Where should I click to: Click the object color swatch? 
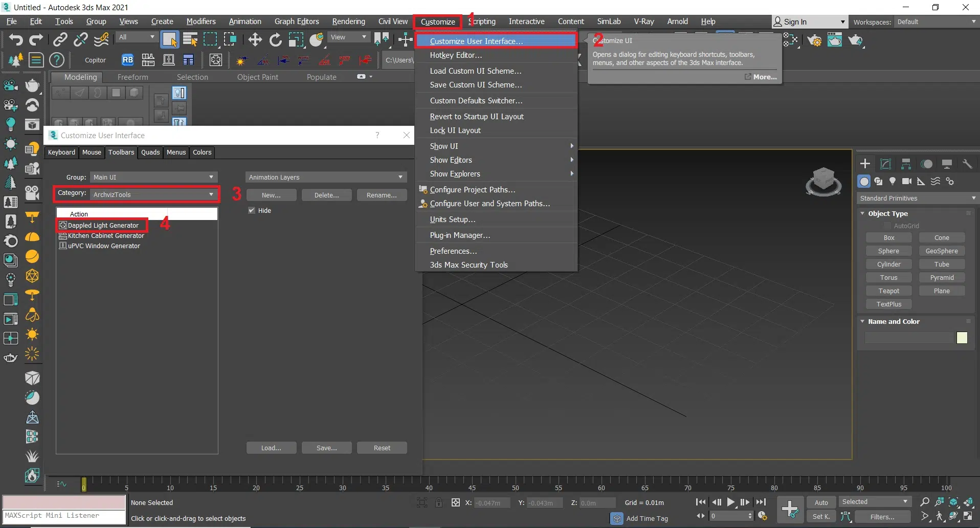coord(962,337)
